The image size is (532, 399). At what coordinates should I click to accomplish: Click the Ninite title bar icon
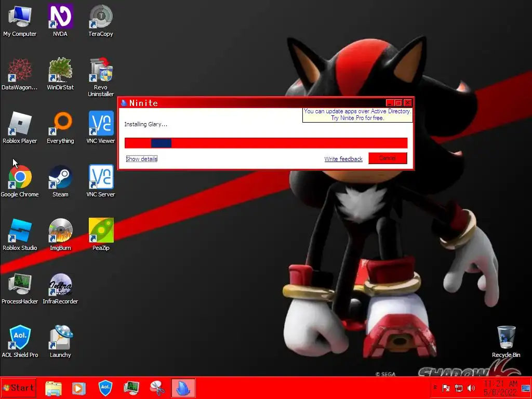click(x=124, y=103)
